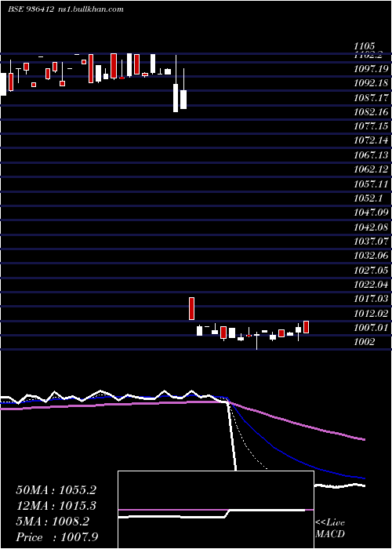Click the 1047.09 price axis label
This screenshot has width=392, height=549.
[x=371, y=213]
